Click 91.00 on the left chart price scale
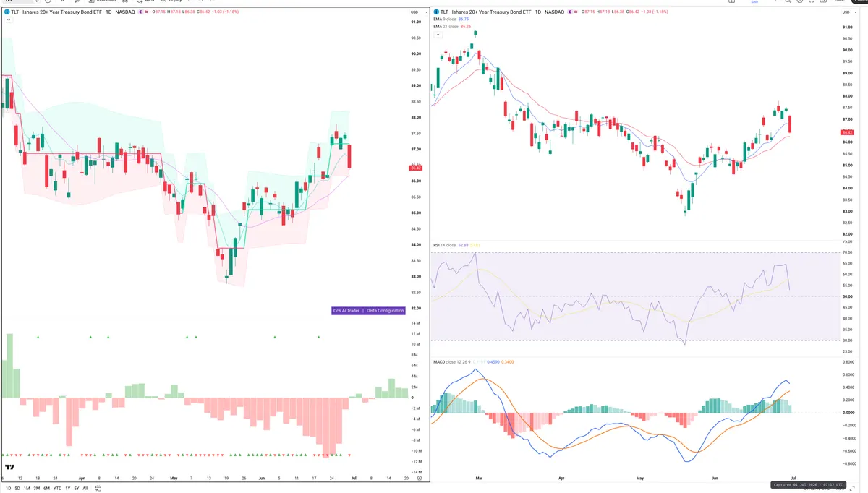 coord(417,22)
